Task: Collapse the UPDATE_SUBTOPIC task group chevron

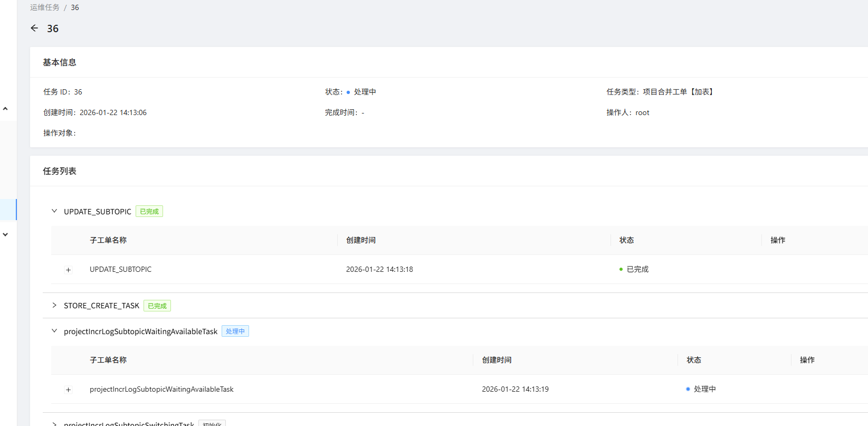Action: pos(54,211)
